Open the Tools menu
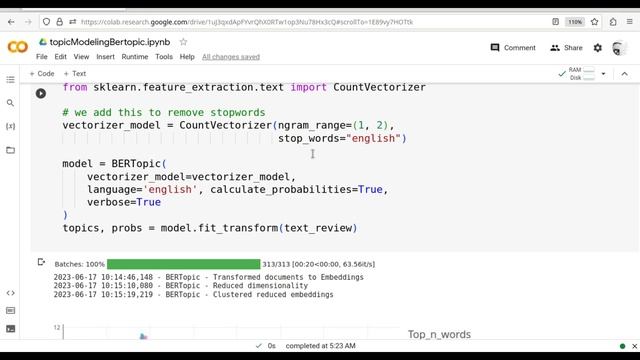 (164, 57)
